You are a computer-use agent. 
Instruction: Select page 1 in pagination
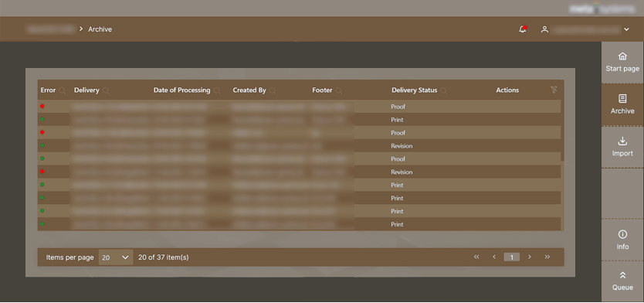(x=512, y=257)
